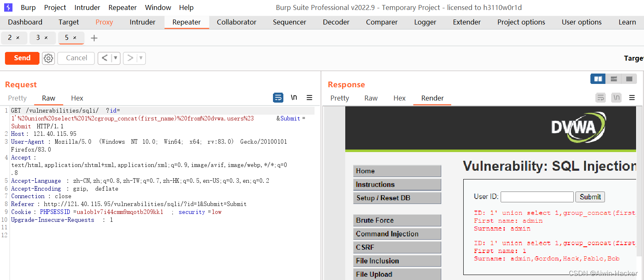Toggle word wrap in Request panel
The image size is (644, 280).
click(278, 98)
